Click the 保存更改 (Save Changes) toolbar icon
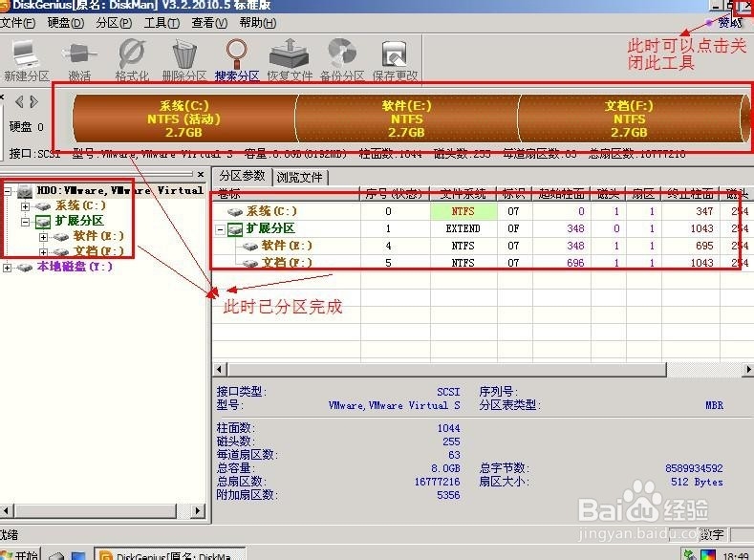Image resolution: width=754 pixels, height=560 pixels. coord(395,60)
